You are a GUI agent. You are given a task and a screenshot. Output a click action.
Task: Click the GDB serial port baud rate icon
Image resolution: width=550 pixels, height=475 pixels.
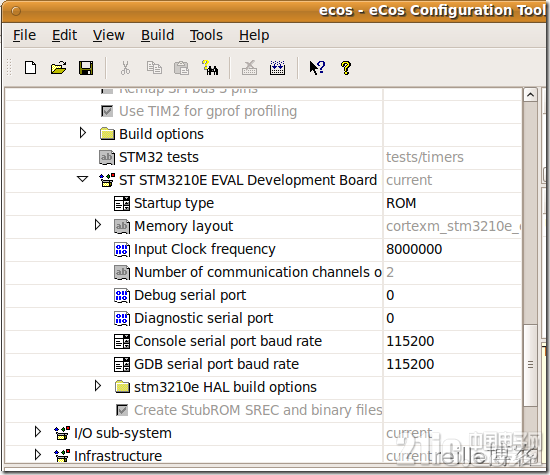pos(122,364)
